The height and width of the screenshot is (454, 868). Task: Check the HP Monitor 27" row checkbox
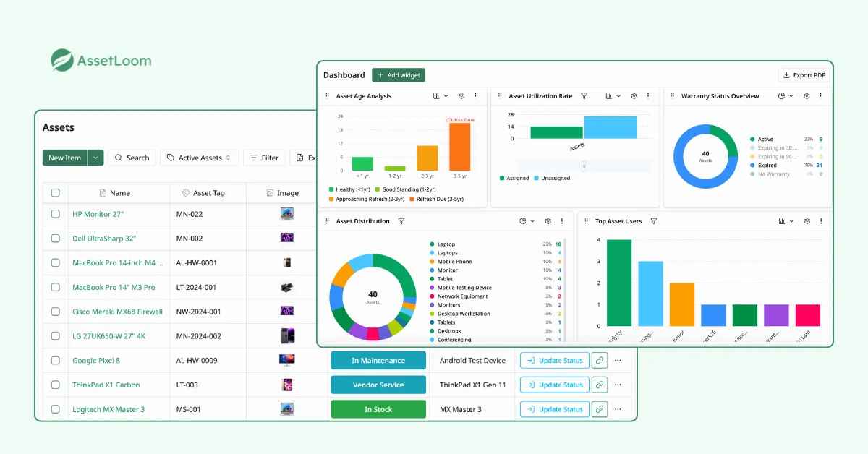56,214
